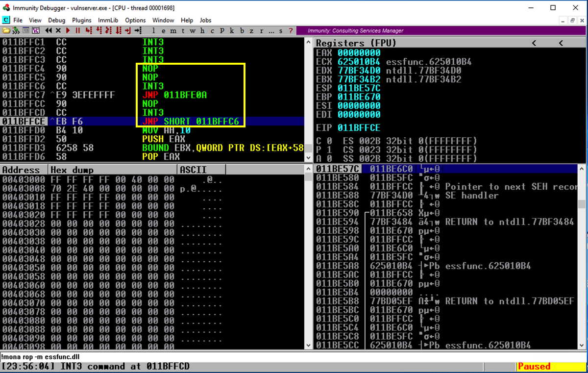This screenshot has width=588, height=373.
Task: Click the Step into toolbar icon
Action: point(88,30)
